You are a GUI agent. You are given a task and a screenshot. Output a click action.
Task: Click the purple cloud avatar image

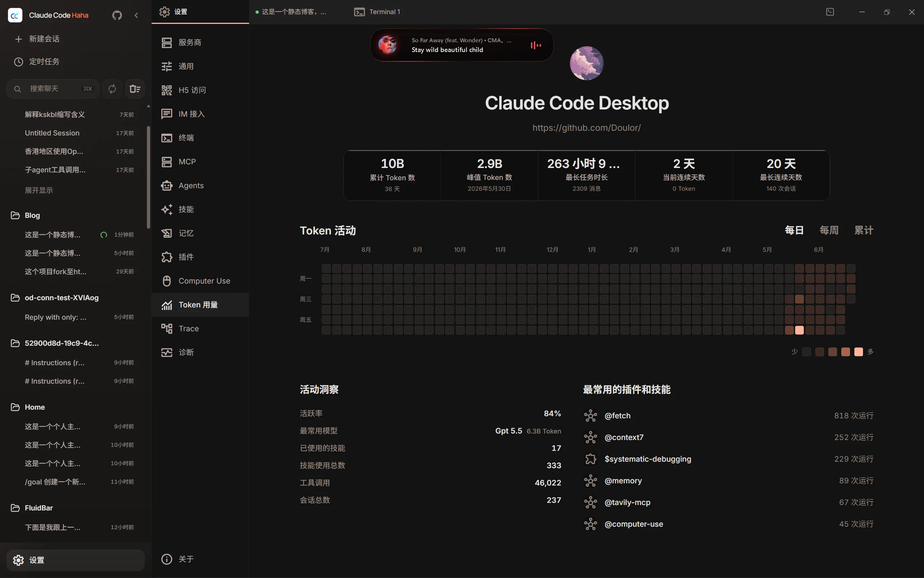pos(587,63)
